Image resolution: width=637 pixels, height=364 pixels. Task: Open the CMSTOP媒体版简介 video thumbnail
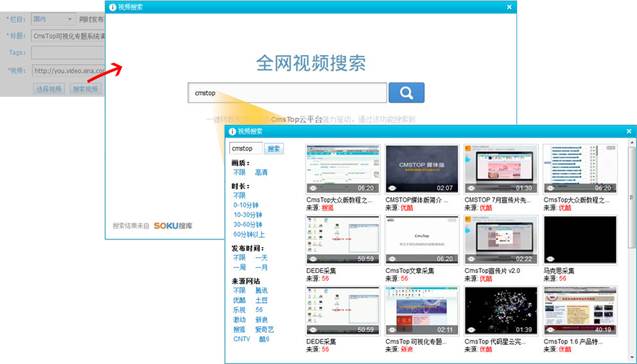(422, 169)
